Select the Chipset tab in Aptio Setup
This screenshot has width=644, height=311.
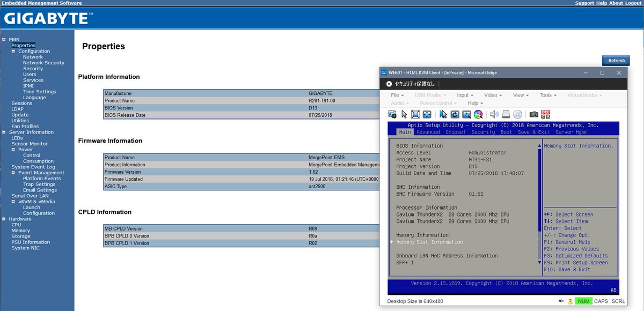pyautogui.click(x=456, y=132)
